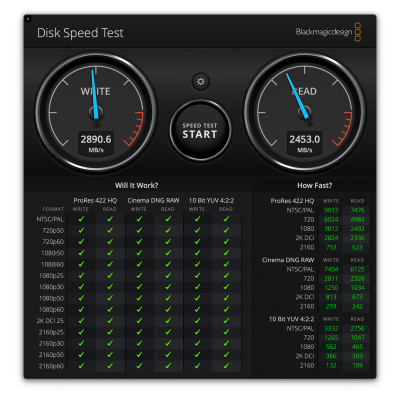Click 10 Bit YUV 1080 write value 562
This screenshot has height=400, width=400.
tap(331, 347)
